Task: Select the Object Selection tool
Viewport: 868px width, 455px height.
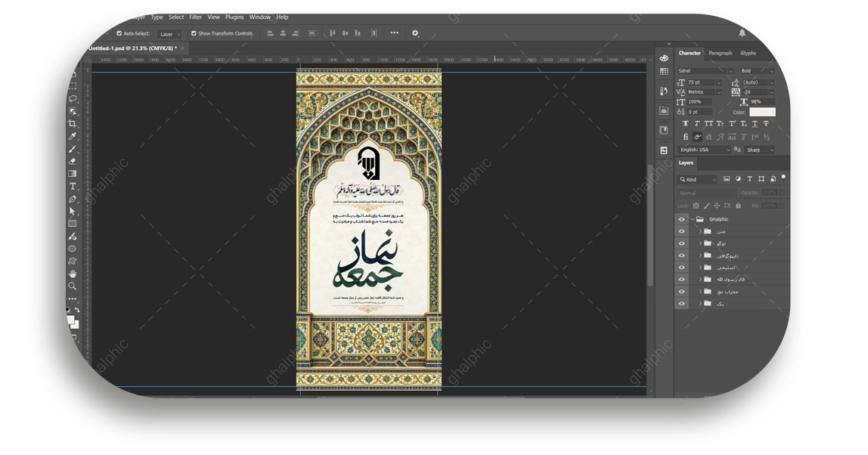Action: coord(73,111)
